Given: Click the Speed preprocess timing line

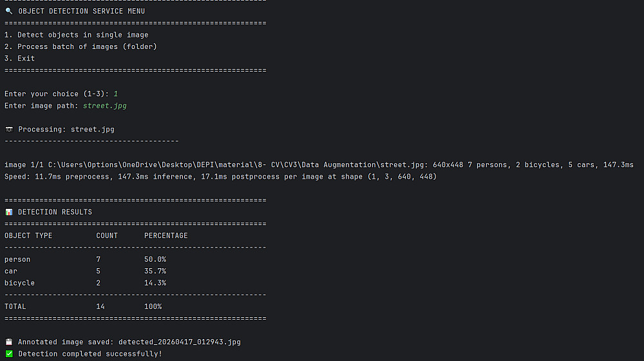Looking at the screenshot, I should pyautogui.click(x=220, y=177).
